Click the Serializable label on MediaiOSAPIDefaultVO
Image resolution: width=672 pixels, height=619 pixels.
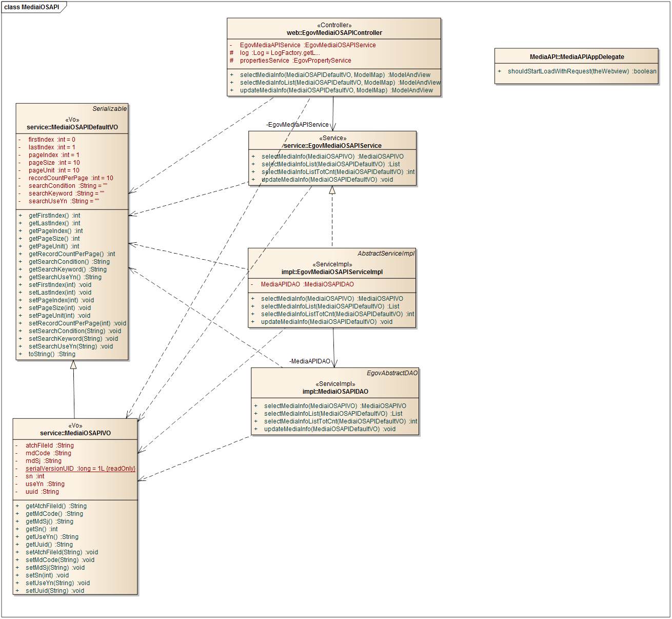coord(109,109)
